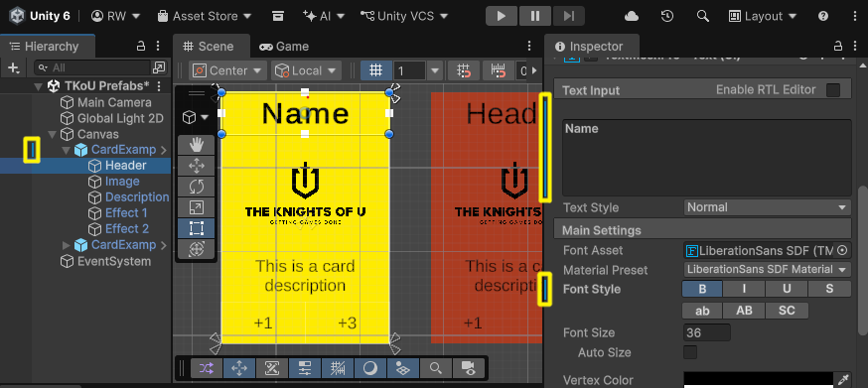Open the help question mark icon
This screenshot has width=868, height=388.
pos(823,16)
